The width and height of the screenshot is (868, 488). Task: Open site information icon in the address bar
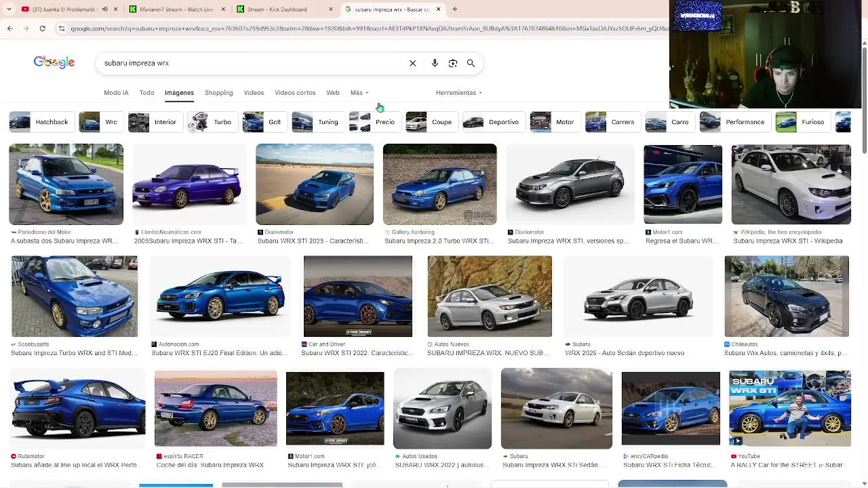tap(62, 28)
